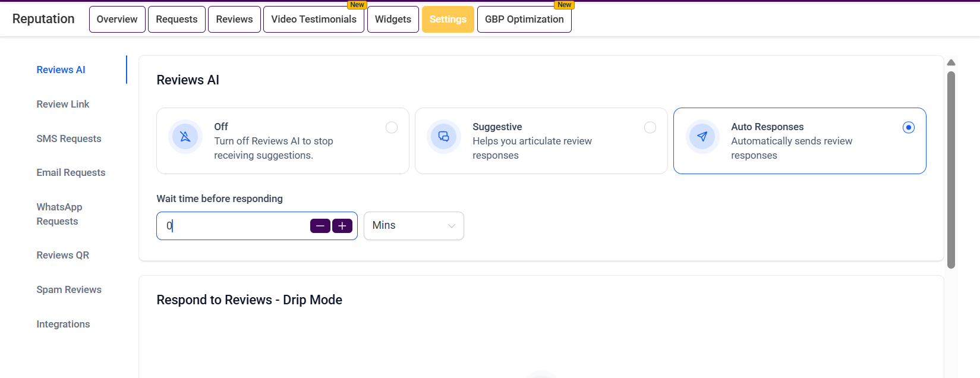Click the vertical scrollbar thumb
The width and height of the screenshot is (980, 378).
coord(951,170)
